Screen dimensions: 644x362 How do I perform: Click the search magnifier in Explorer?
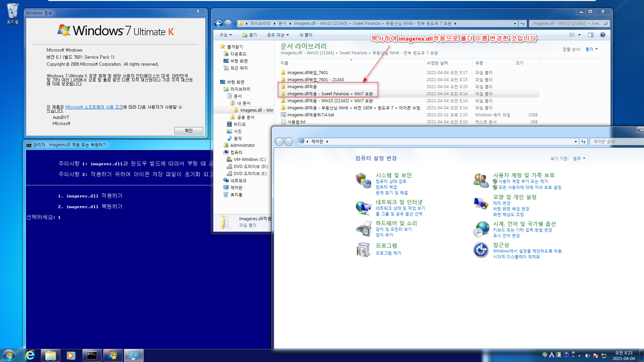[x=605, y=23]
